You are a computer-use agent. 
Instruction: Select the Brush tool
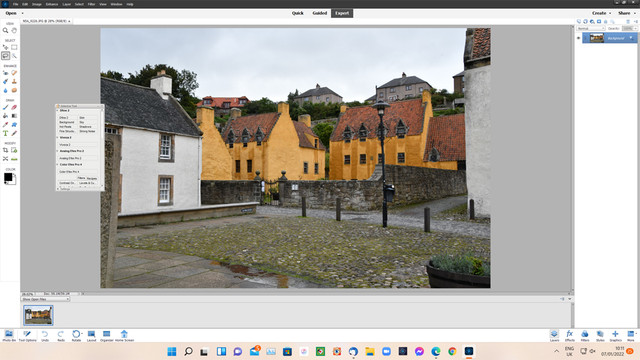pyautogui.click(x=5, y=107)
